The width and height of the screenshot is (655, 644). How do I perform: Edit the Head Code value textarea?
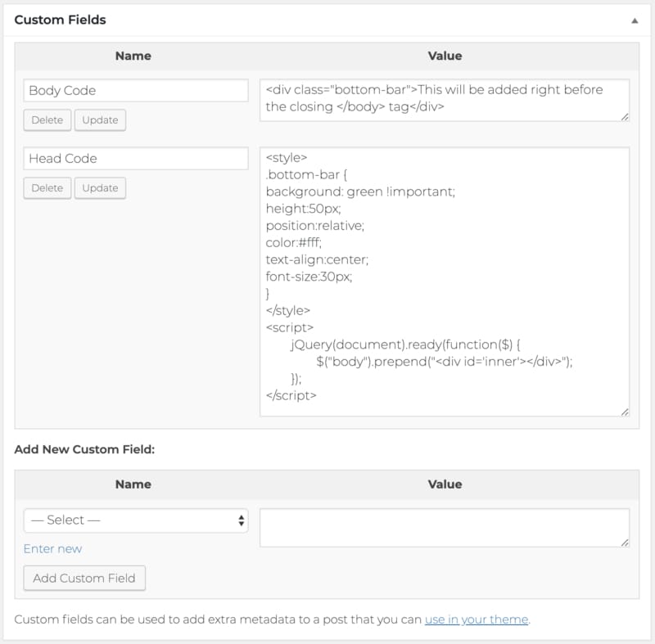(x=445, y=281)
